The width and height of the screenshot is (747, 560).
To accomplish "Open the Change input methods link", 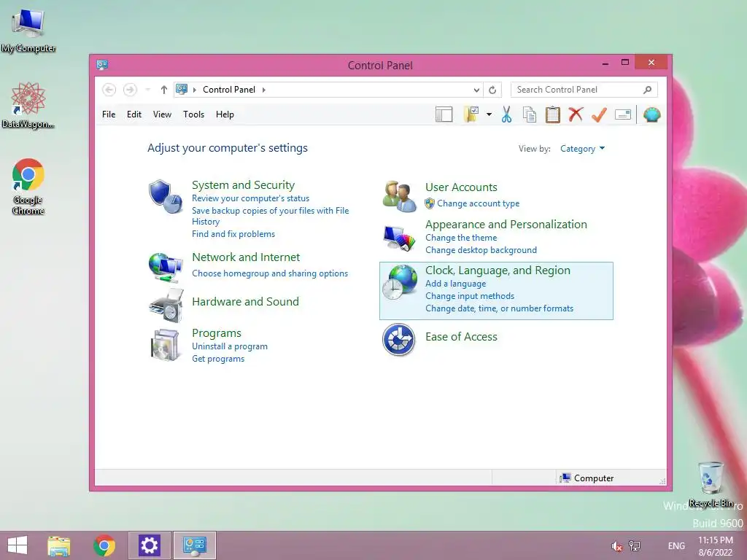I will [x=470, y=296].
